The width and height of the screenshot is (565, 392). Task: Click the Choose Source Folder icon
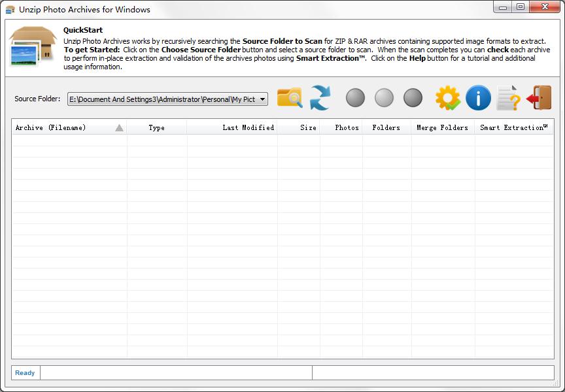tap(290, 98)
